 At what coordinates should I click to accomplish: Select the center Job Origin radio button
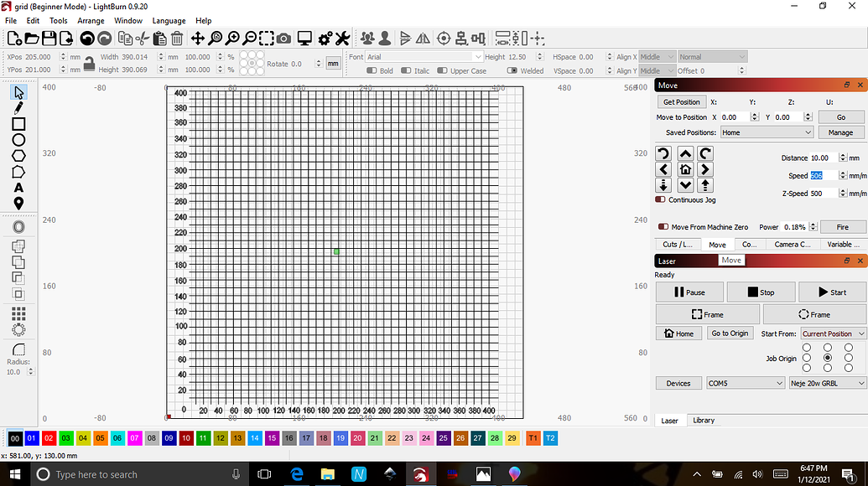coord(828,358)
